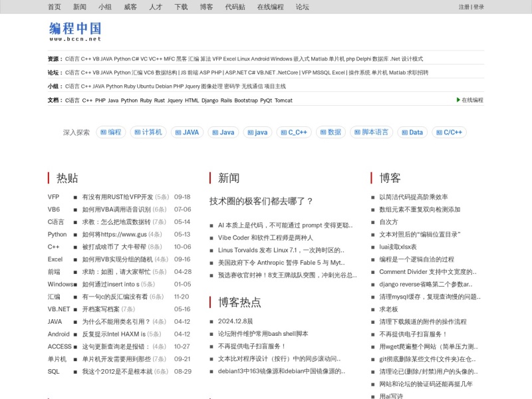Image resolution: width=532 pixels, height=399 pixels.
Task: Open blog 编程是一个逻辑自洽的过程
Action: (417, 259)
